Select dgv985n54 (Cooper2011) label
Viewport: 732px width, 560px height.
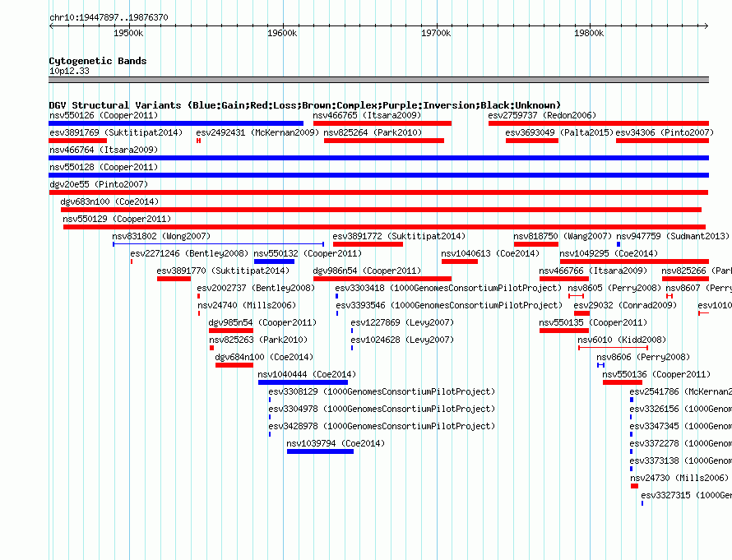(x=262, y=322)
